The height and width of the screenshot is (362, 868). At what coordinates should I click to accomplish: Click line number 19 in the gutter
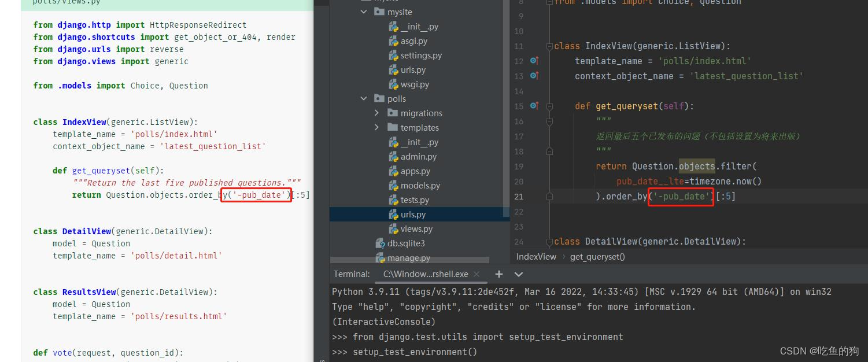(x=518, y=167)
